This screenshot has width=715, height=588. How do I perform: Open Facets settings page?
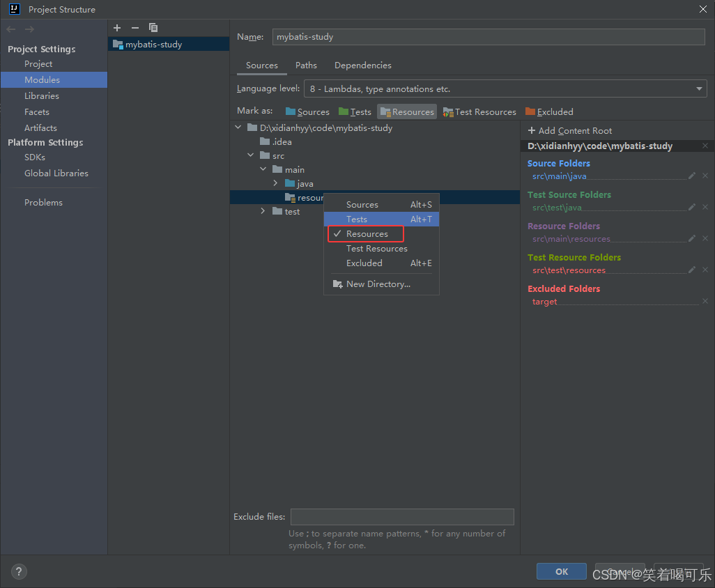(54, 111)
